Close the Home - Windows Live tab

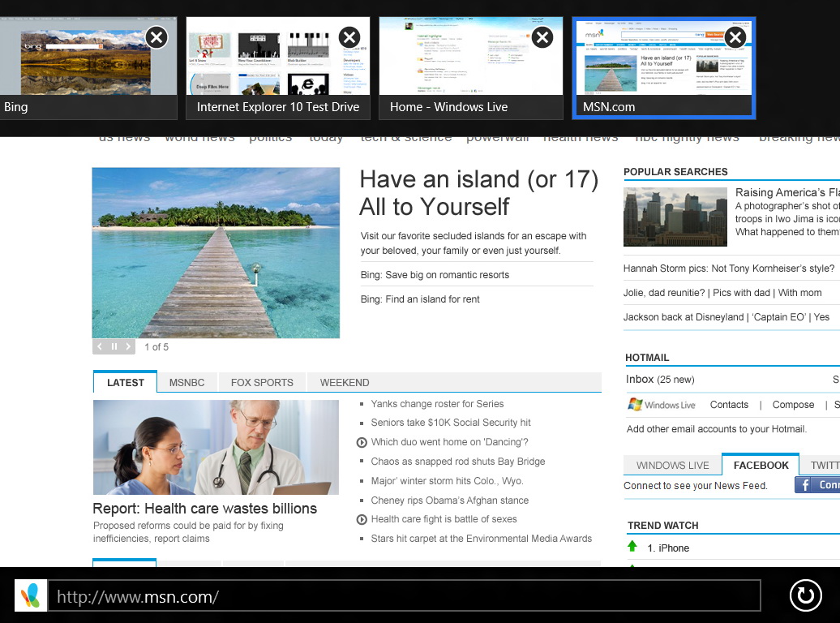click(542, 37)
